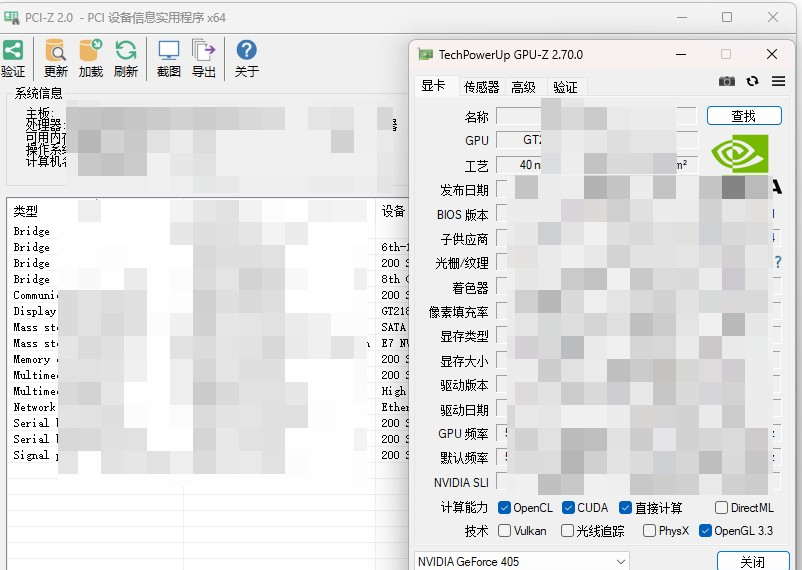Image resolution: width=802 pixels, height=570 pixels.
Task: Switch to the 高级 tab
Action: [x=523, y=87]
